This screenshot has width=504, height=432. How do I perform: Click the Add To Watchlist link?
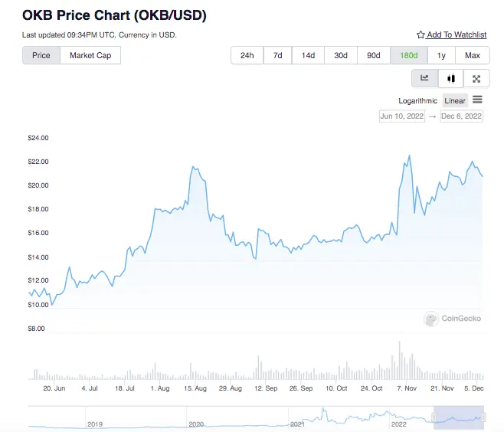[x=457, y=34]
